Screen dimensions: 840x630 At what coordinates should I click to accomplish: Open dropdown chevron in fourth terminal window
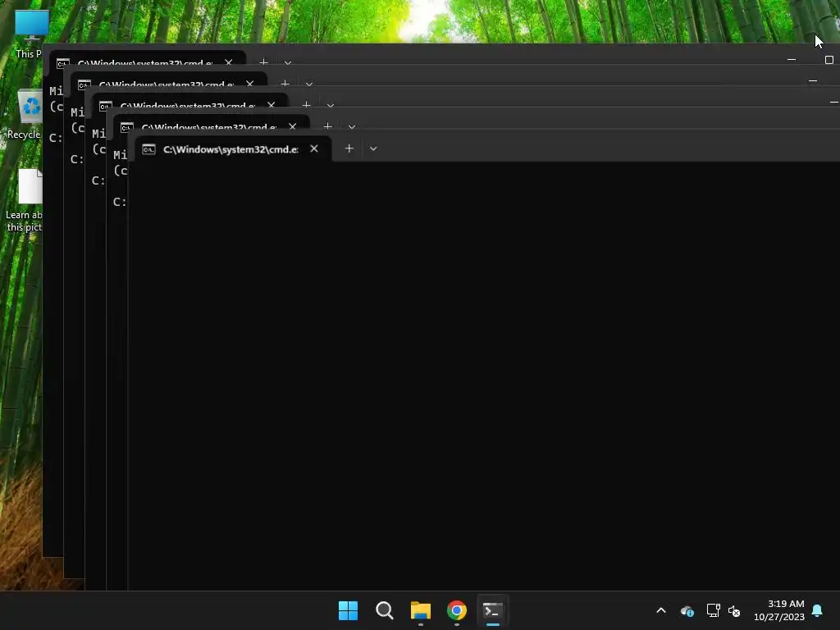pos(309,84)
